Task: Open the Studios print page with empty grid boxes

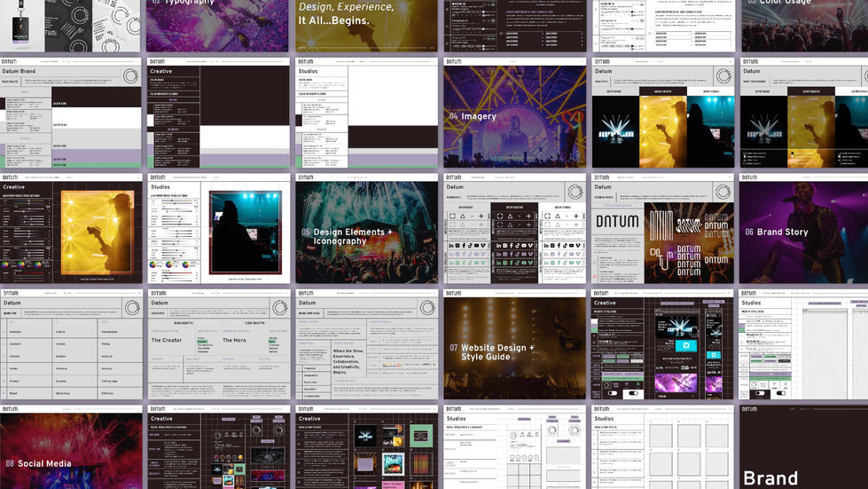Action: coord(662,447)
